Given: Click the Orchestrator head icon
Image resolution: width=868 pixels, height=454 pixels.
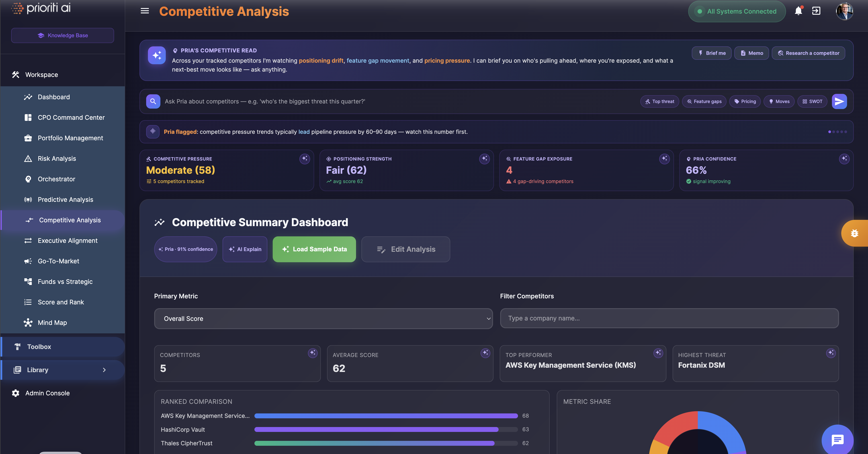Looking at the screenshot, I should coord(28,179).
